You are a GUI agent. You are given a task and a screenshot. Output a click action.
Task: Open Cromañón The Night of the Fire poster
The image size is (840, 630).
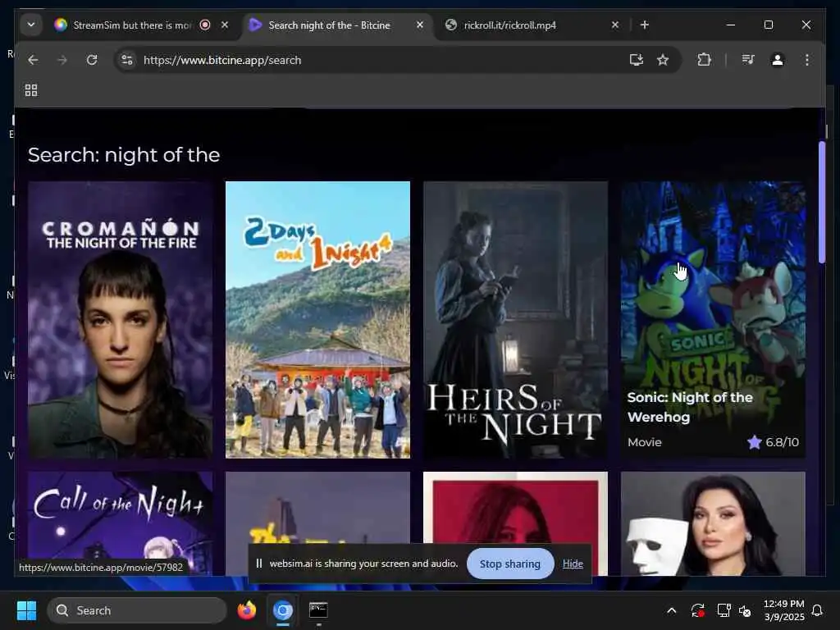click(x=120, y=320)
